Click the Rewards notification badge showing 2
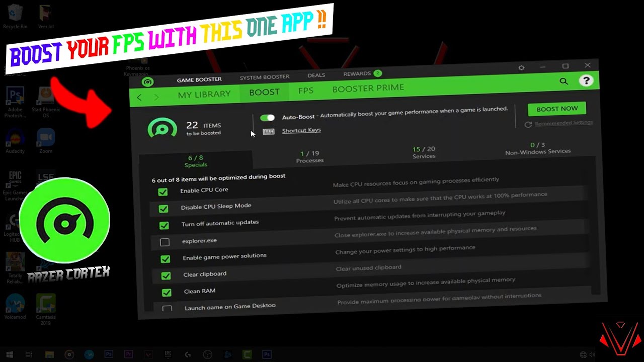The image size is (644, 362). [x=377, y=73]
